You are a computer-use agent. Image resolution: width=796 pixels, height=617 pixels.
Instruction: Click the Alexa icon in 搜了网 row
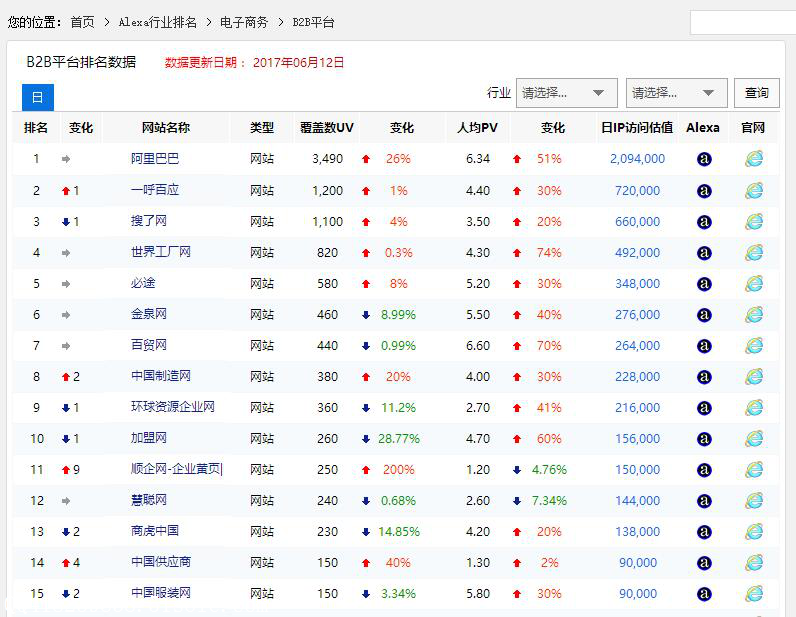[x=703, y=222]
